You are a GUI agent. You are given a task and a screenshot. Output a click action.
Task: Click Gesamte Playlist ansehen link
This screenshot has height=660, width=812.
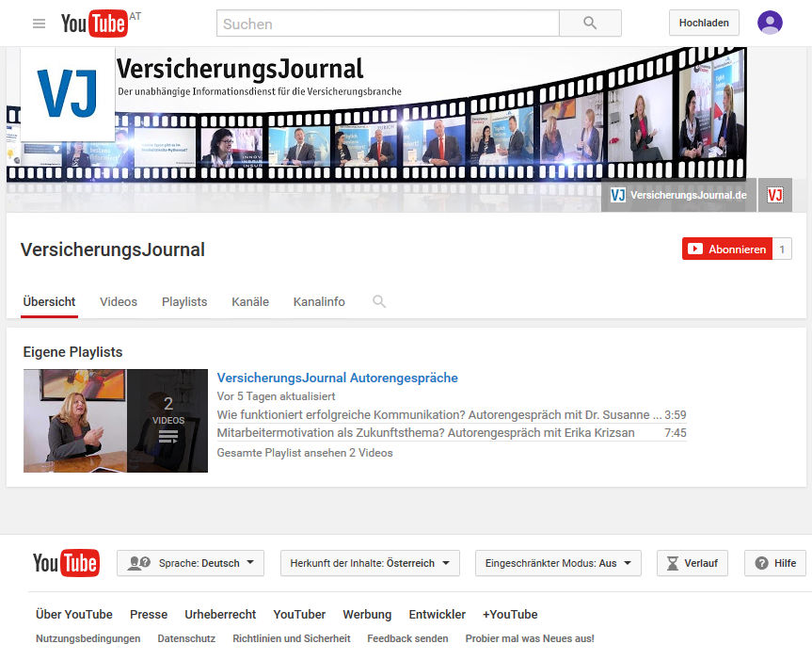click(305, 453)
